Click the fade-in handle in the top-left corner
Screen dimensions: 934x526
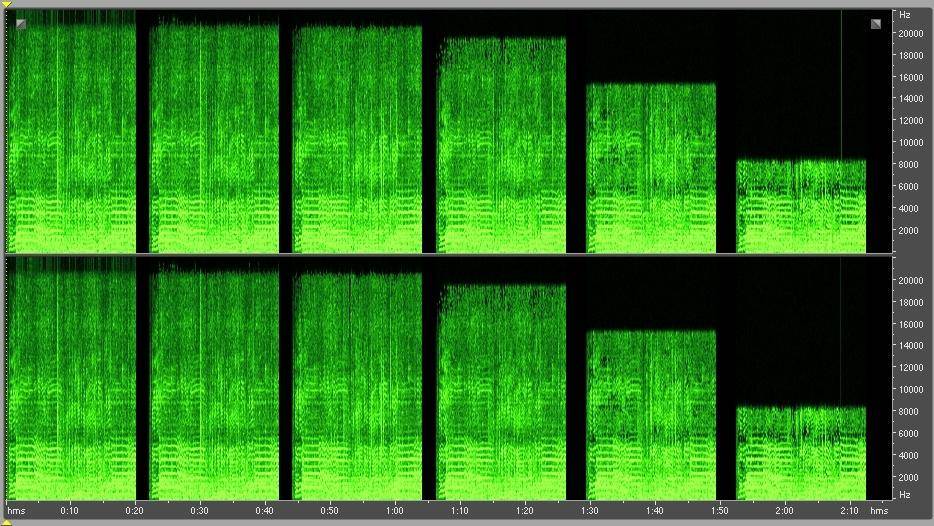[x=21, y=24]
